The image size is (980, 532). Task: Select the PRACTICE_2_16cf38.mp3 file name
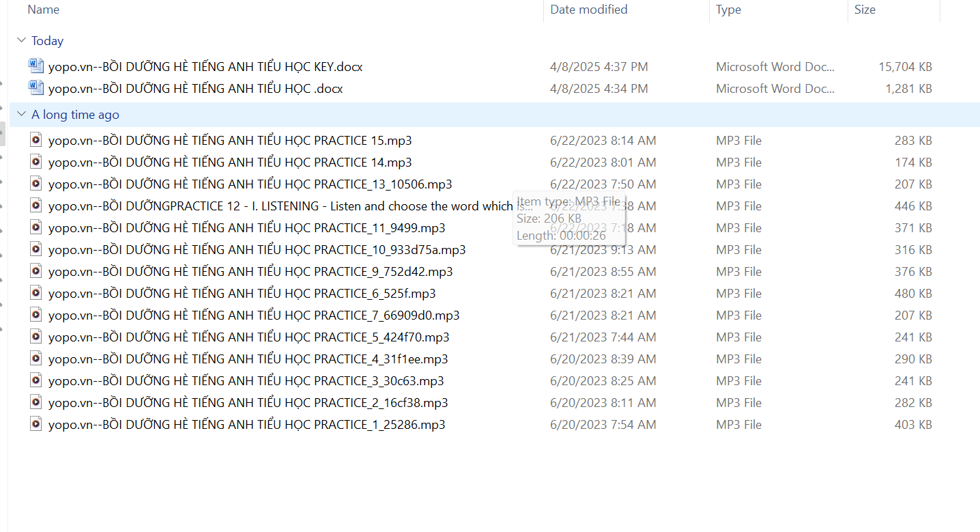pyautogui.click(x=248, y=402)
